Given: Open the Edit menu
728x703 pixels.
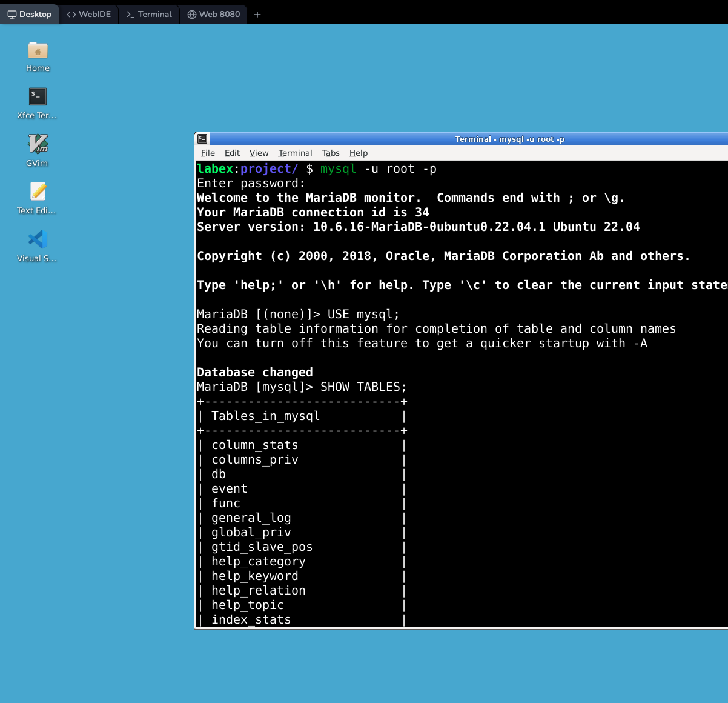Looking at the screenshot, I should point(232,153).
